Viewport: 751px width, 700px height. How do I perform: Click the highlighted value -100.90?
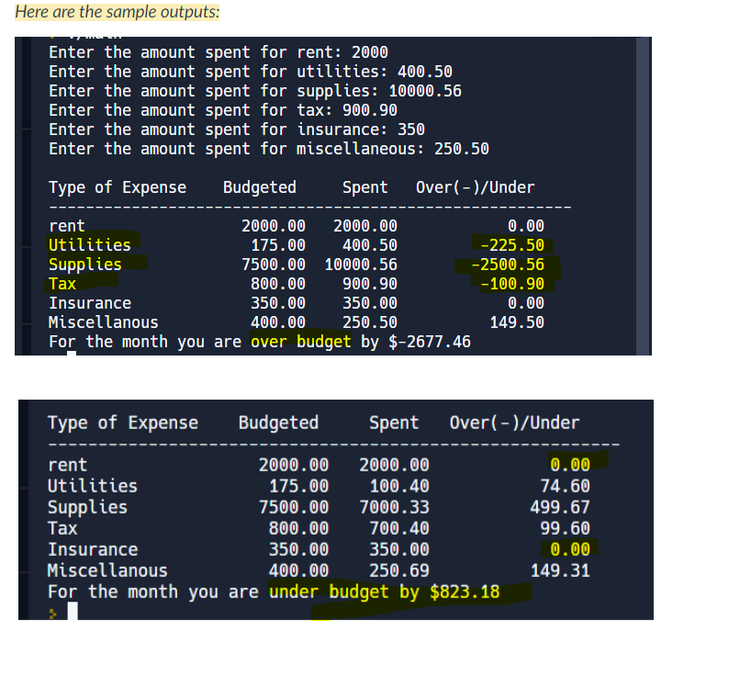click(512, 284)
